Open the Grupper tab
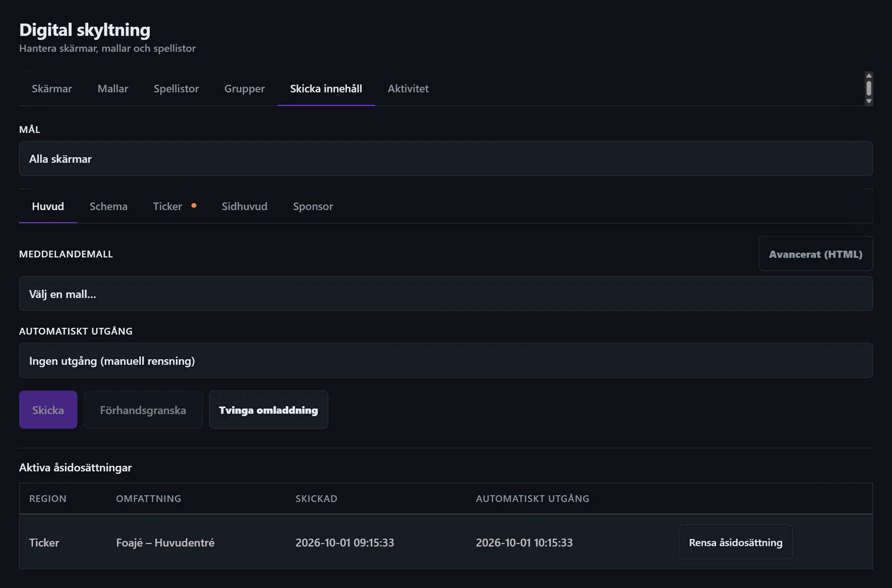892x588 pixels. pyautogui.click(x=244, y=89)
